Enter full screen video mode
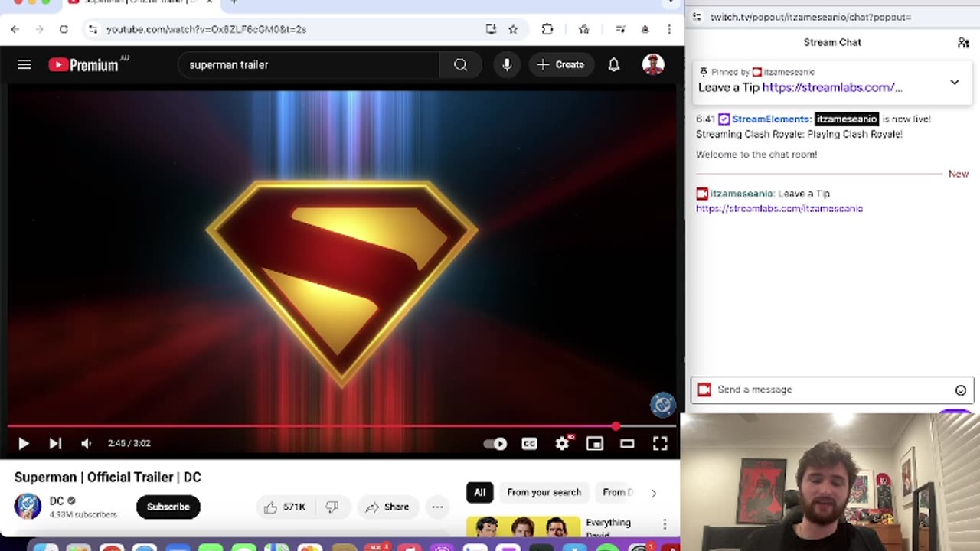 click(660, 444)
